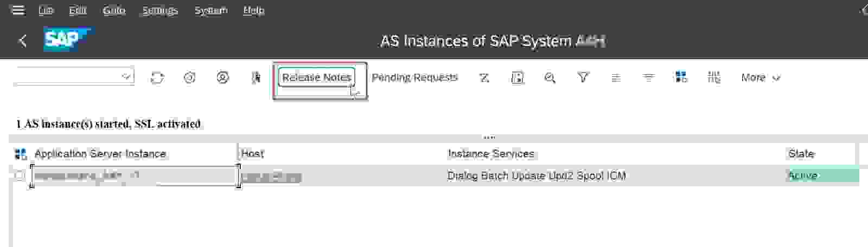Sort ascending with the lines icon
The height and width of the screenshot is (247, 868).
pos(616,78)
